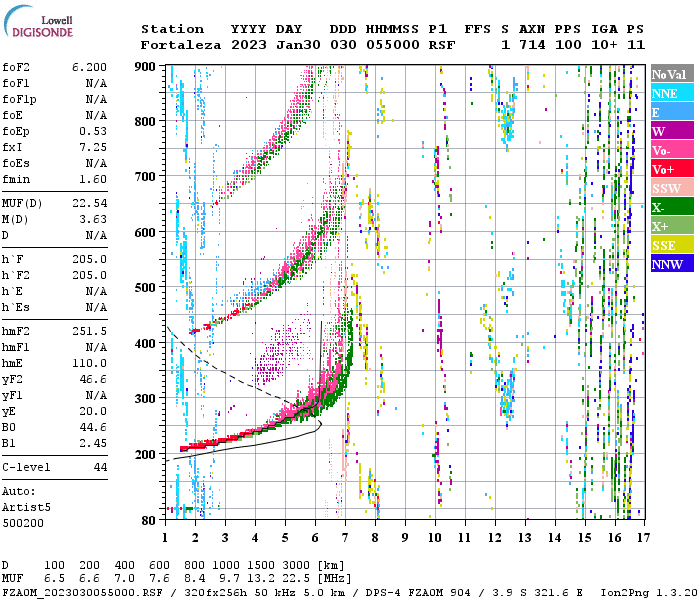Click the 7 MHz frequency axis label
Viewport: 700px width, 600px height.
(345, 538)
